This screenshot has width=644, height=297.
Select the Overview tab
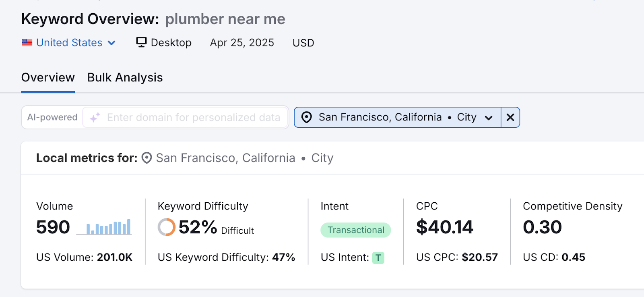pos(48,77)
